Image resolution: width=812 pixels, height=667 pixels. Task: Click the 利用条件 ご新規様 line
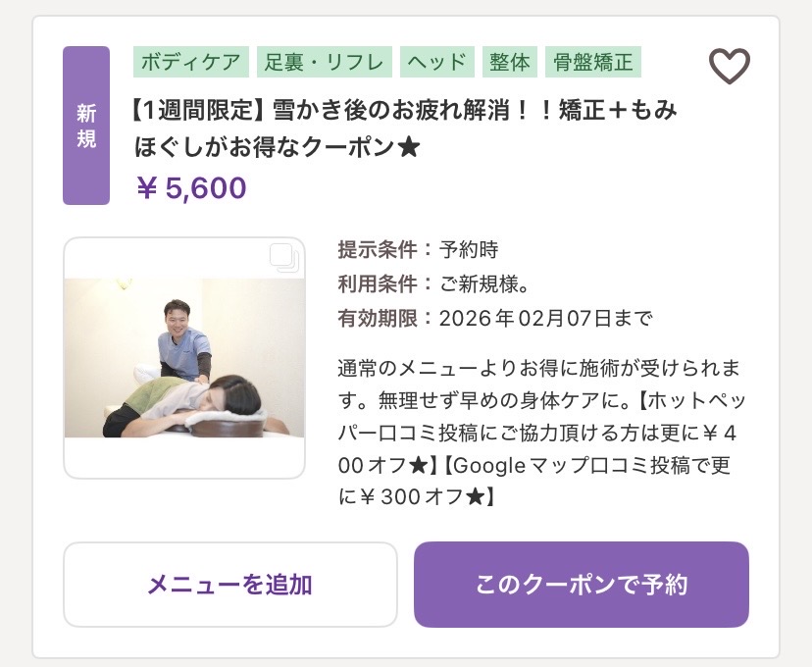pyautogui.click(x=433, y=283)
